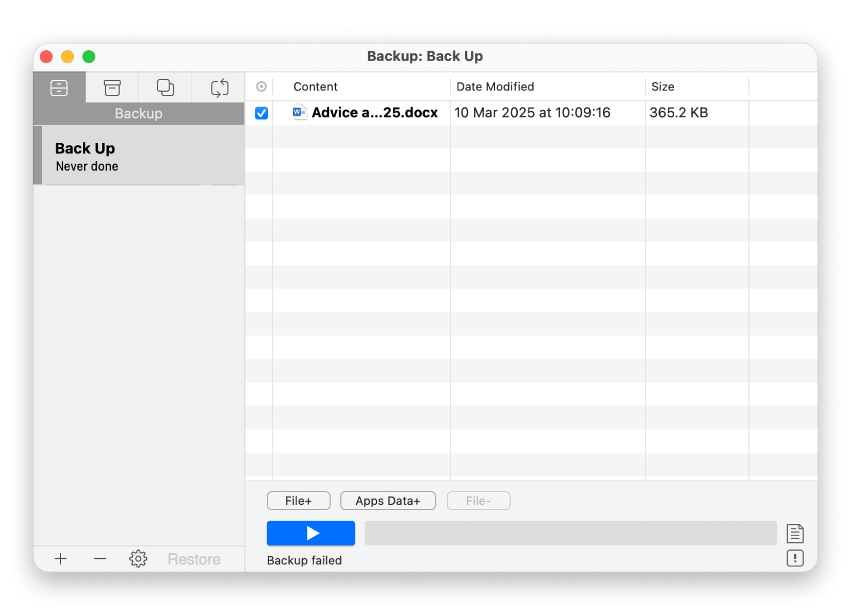
Task: Click the backup progress bar
Action: pos(570,533)
